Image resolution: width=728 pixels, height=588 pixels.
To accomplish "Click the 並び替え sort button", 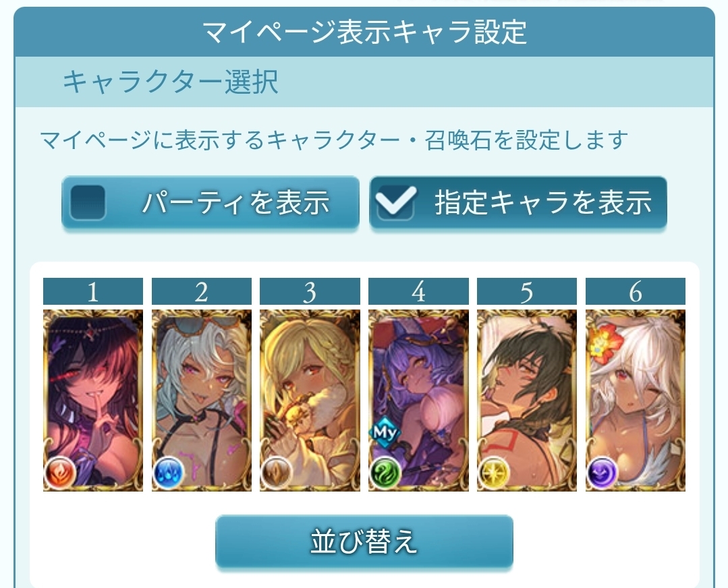I will point(364,541).
